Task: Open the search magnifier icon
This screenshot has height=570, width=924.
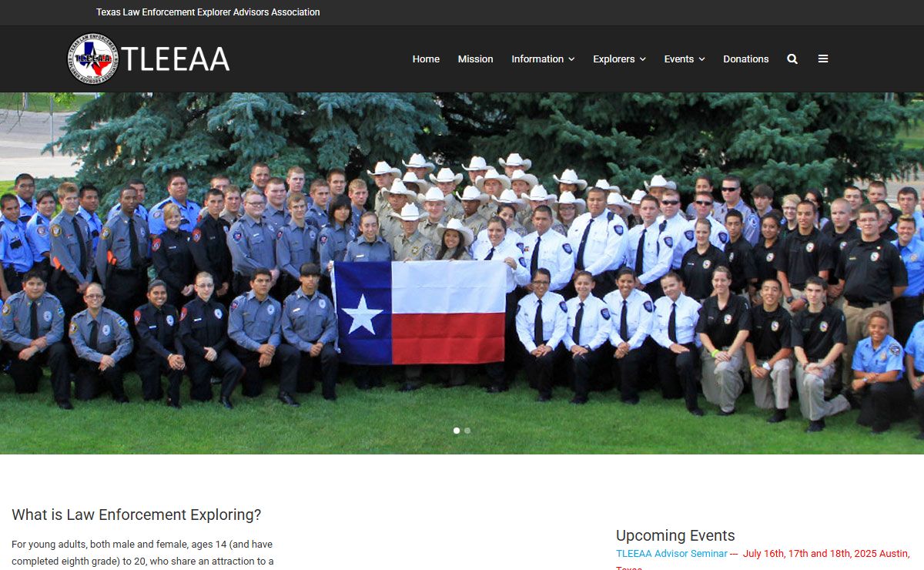Action: [x=792, y=59]
